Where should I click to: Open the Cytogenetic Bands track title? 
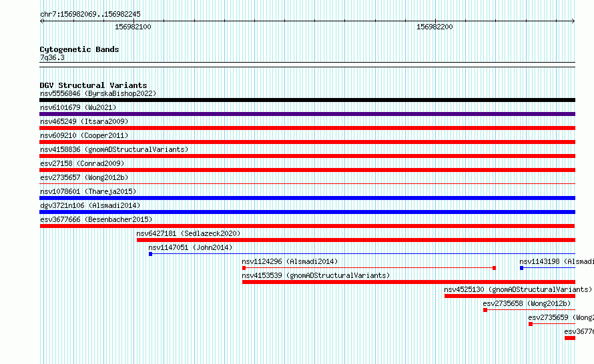(x=79, y=49)
